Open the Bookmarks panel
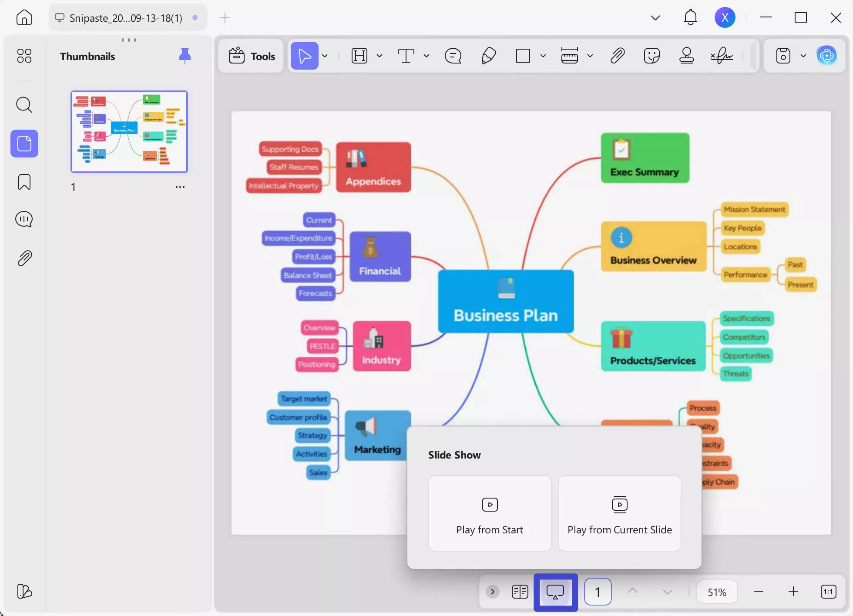This screenshot has height=616, width=853. [x=24, y=182]
